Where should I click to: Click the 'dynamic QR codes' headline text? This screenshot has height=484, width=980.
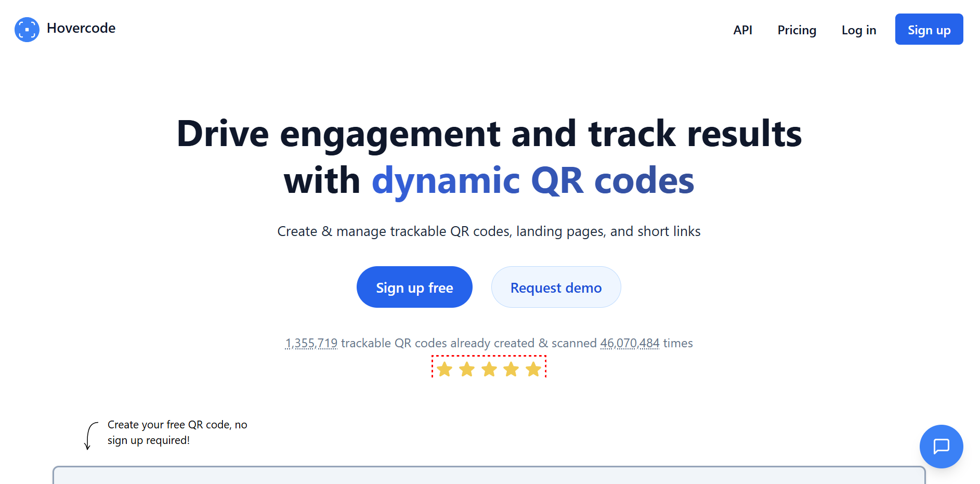point(533,181)
